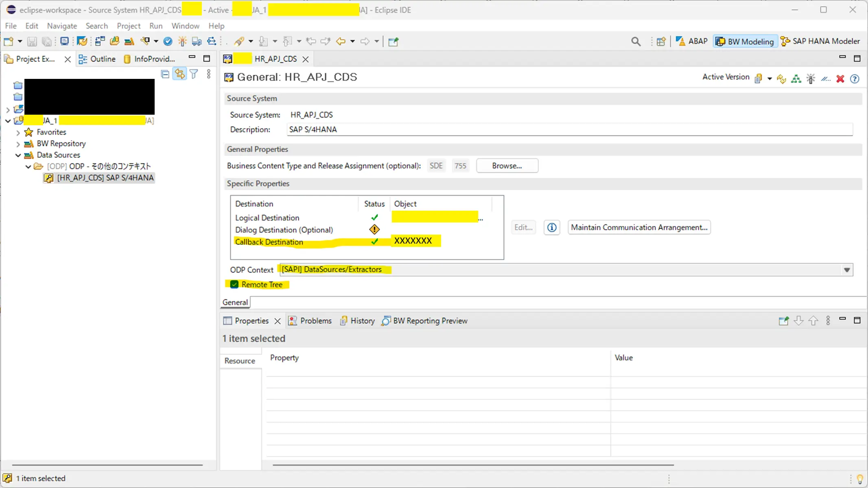Switch to the InfoProvider tab
The width and height of the screenshot is (868, 488).
(149, 59)
